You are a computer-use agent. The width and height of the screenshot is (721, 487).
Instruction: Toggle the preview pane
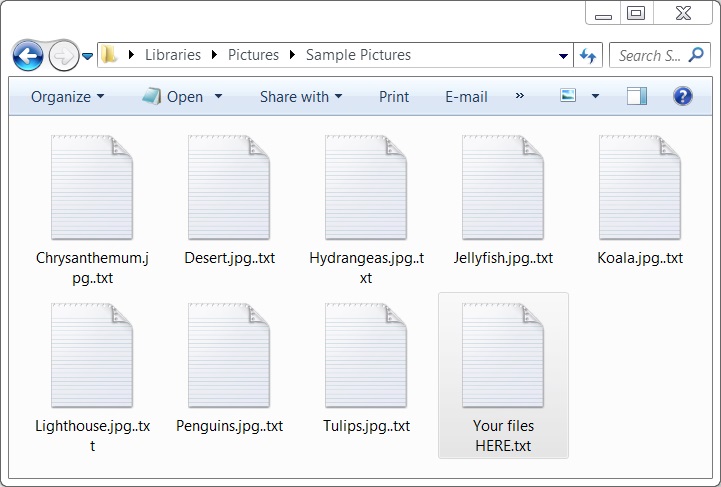pyautogui.click(x=637, y=96)
